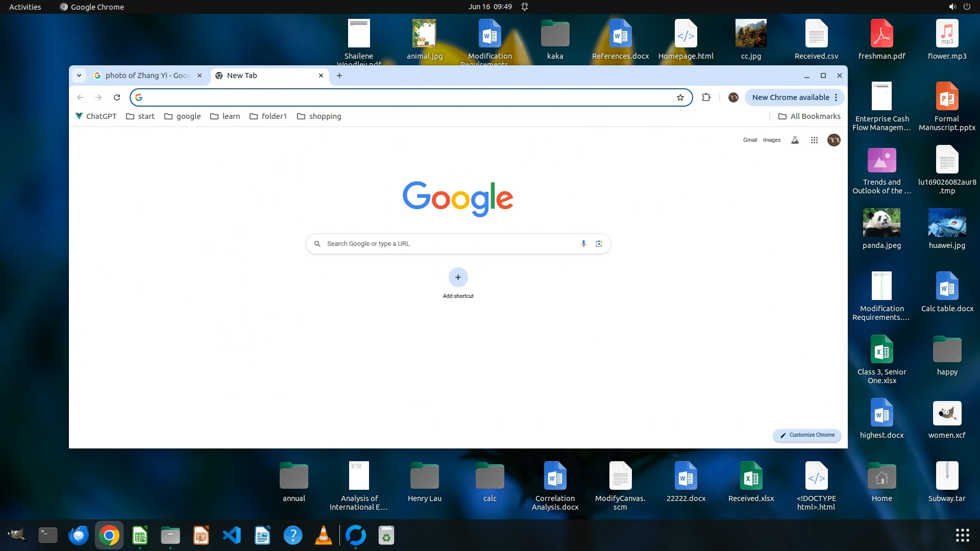The width and height of the screenshot is (980, 551).
Task: Open the Extensions puzzle icon
Action: [706, 97]
